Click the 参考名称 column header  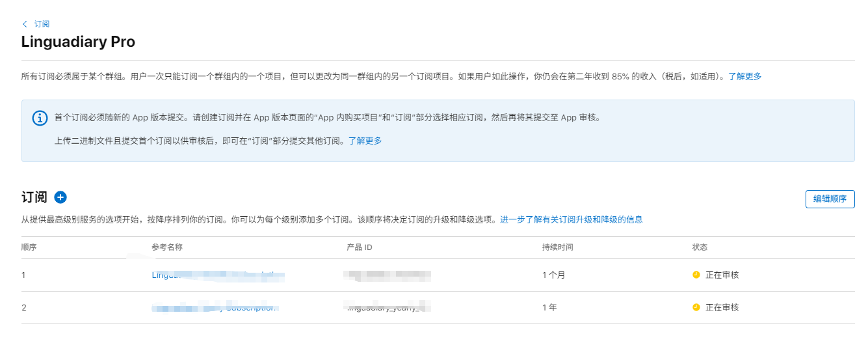pos(167,247)
